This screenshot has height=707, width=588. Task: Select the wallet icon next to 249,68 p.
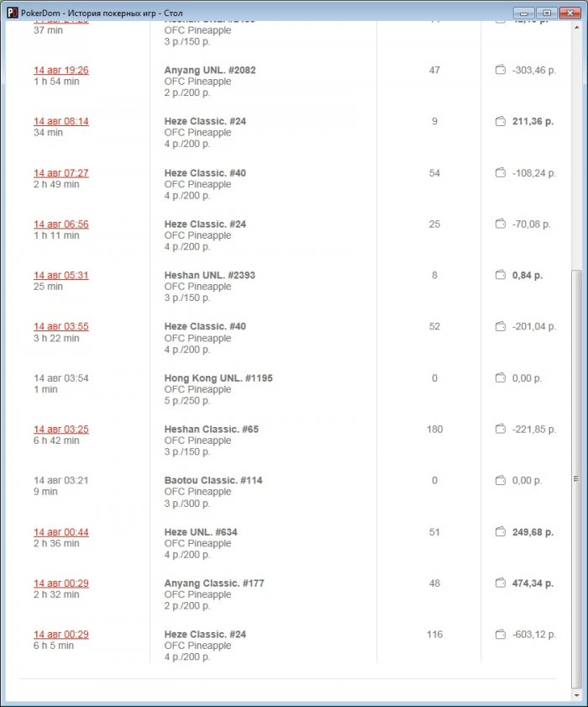(501, 531)
